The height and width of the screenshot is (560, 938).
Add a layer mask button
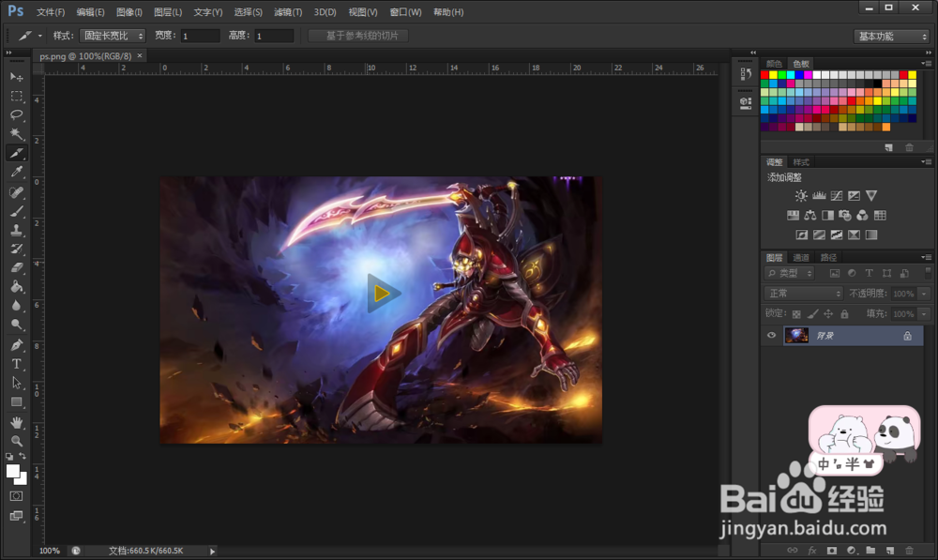[x=831, y=551]
